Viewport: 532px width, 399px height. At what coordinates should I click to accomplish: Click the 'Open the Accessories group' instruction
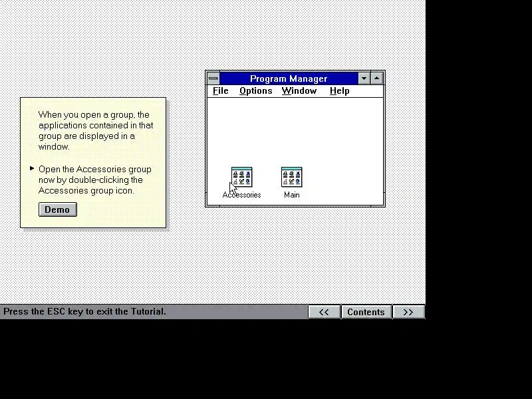(x=95, y=180)
